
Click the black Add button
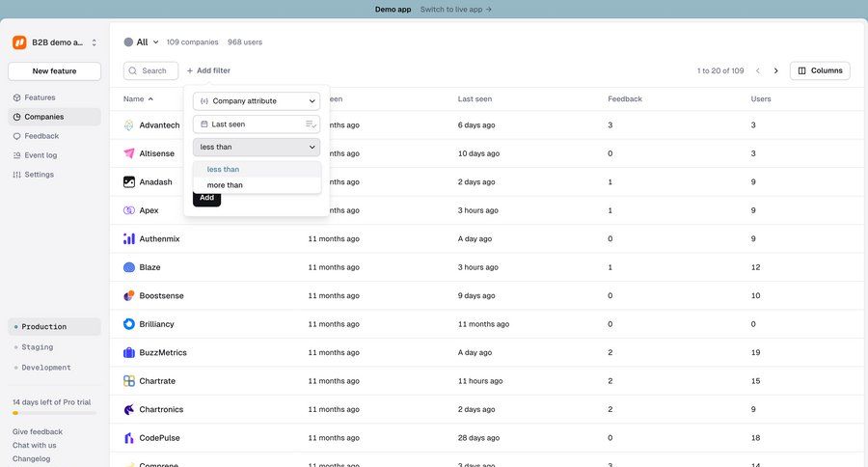[x=207, y=200]
